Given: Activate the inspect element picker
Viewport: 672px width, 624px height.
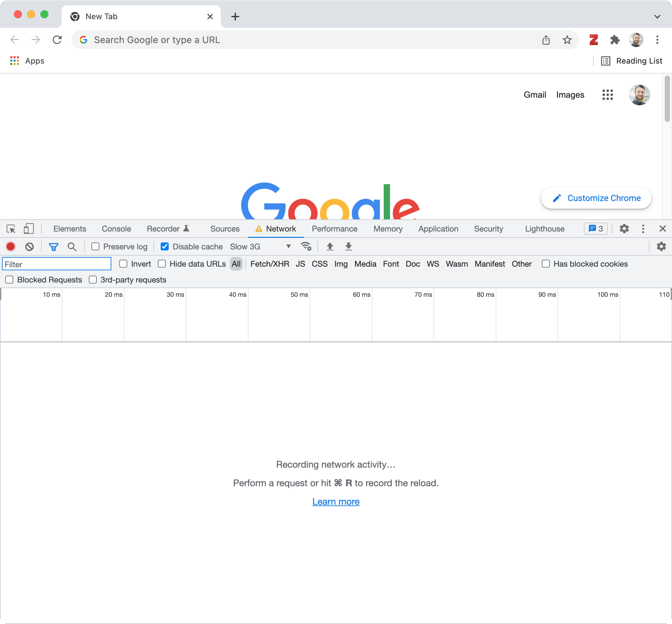Looking at the screenshot, I should pyautogui.click(x=11, y=229).
